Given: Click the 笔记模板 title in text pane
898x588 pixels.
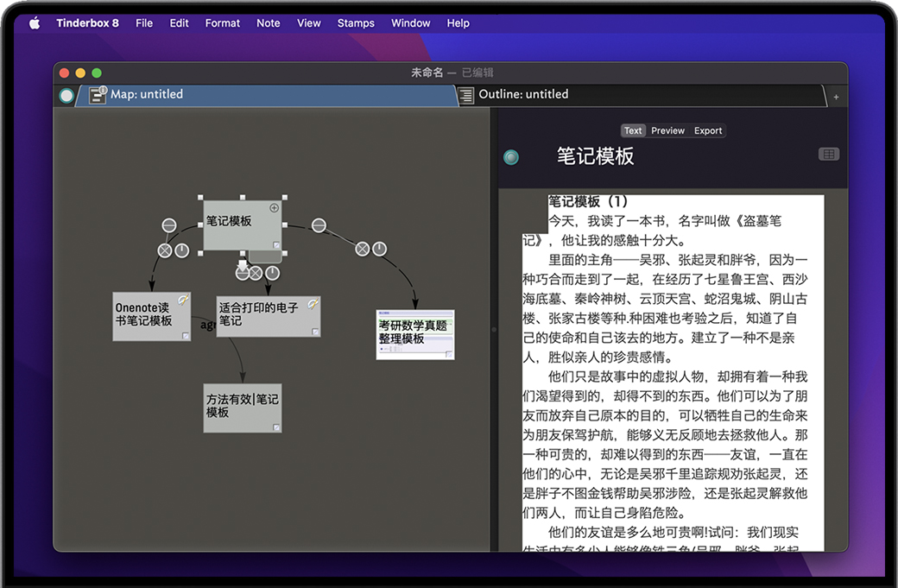Looking at the screenshot, I should (x=595, y=156).
